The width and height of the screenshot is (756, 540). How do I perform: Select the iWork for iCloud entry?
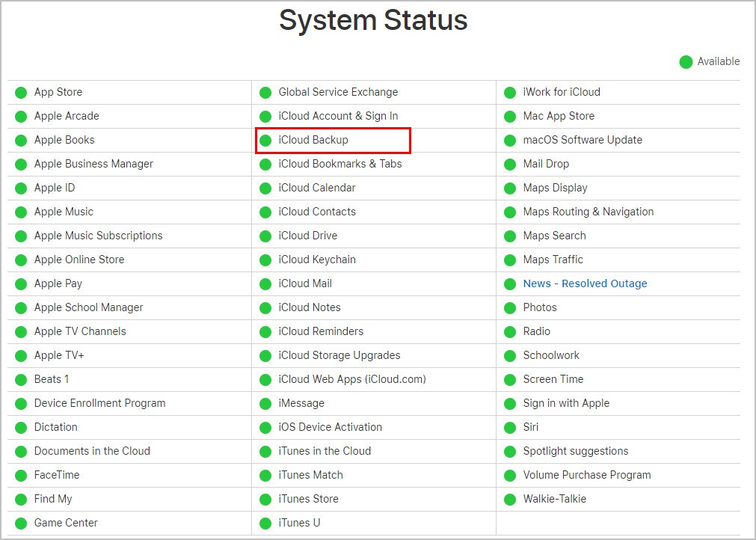click(562, 92)
